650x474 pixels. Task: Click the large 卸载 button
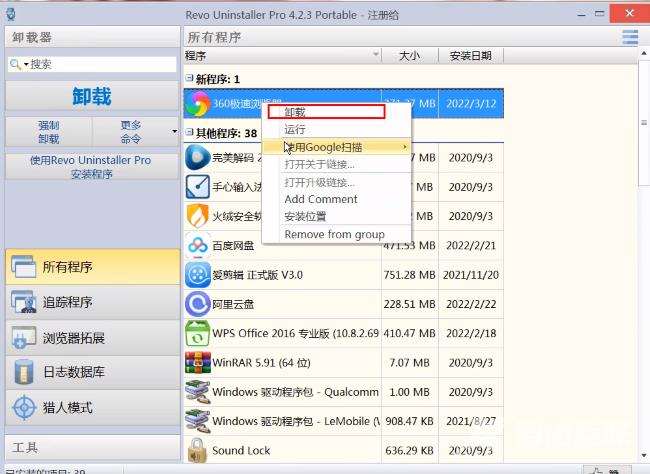(x=92, y=96)
